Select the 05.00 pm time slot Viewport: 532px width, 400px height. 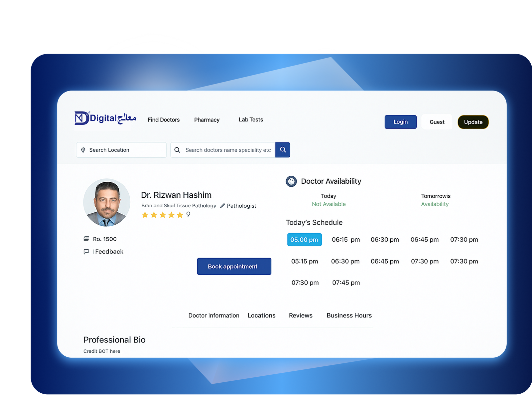(304, 240)
